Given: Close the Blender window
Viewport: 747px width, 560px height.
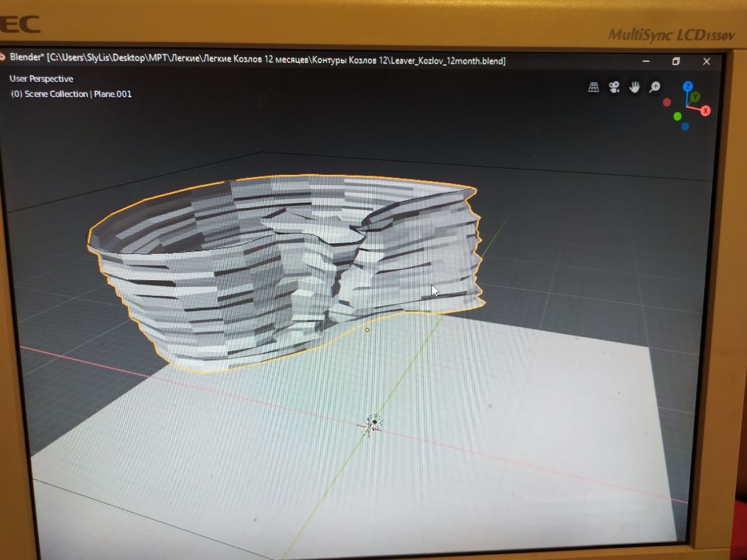Looking at the screenshot, I should [x=706, y=61].
